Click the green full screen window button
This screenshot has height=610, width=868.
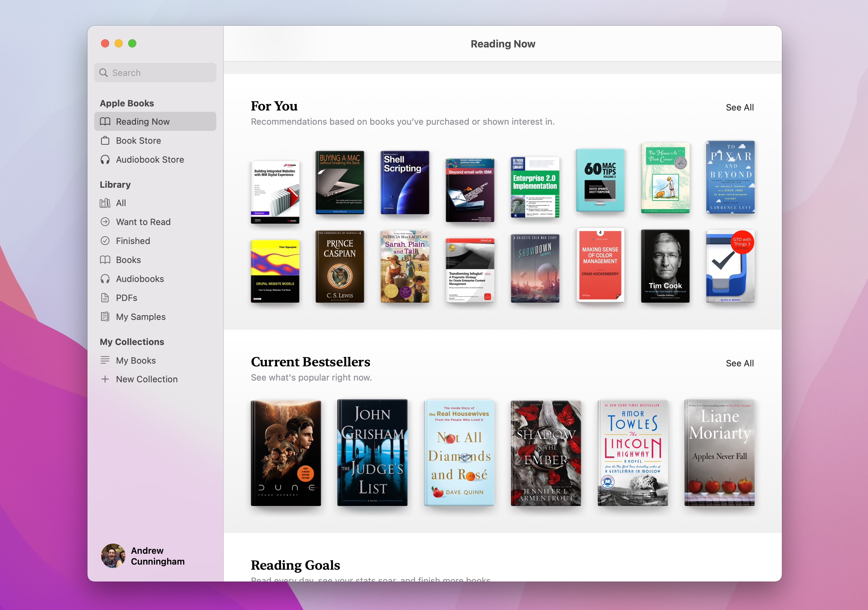tap(132, 43)
